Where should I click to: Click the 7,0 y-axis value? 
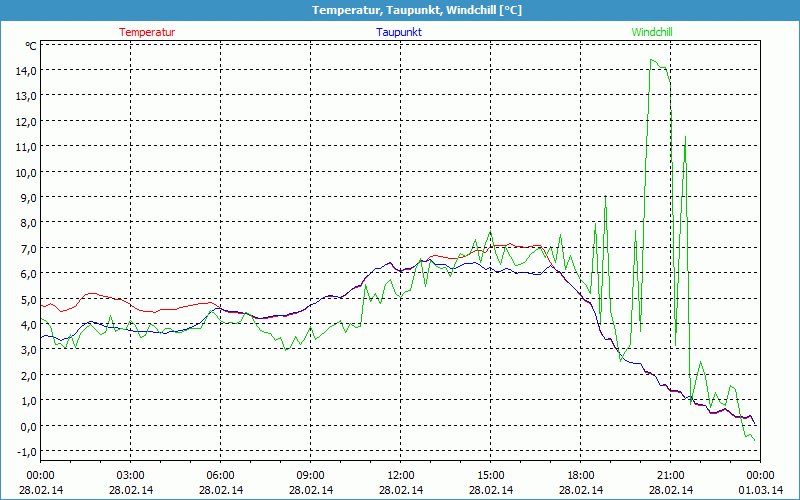tap(27, 248)
